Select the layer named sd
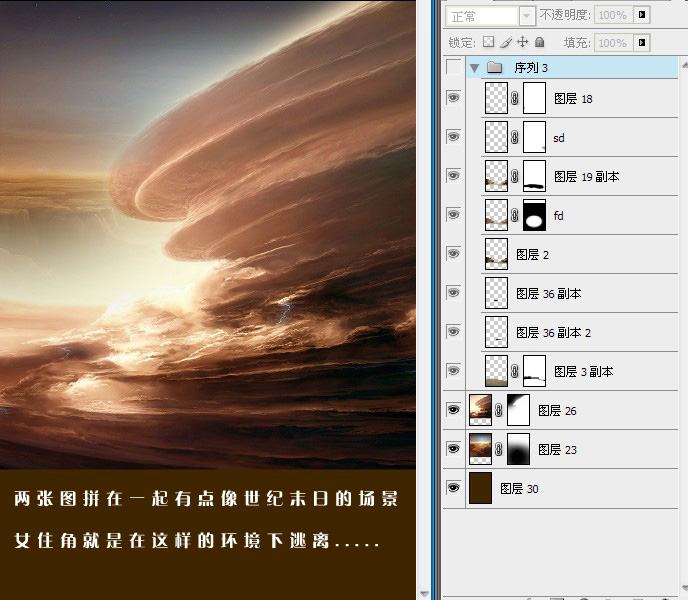688x600 pixels. (559, 138)
